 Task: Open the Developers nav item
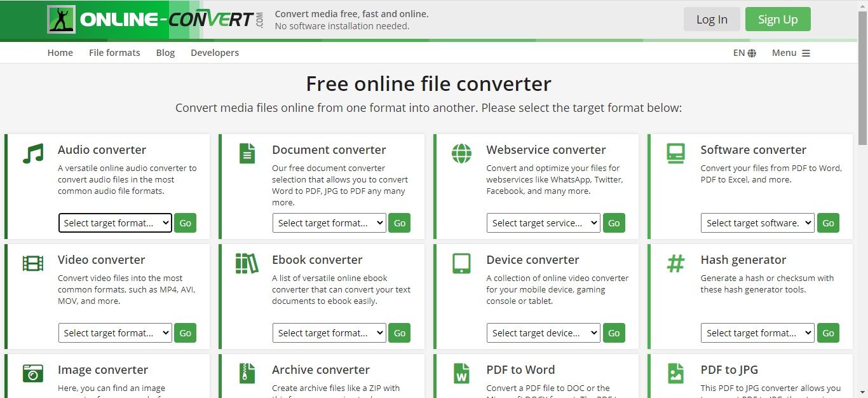coord(215,53)
